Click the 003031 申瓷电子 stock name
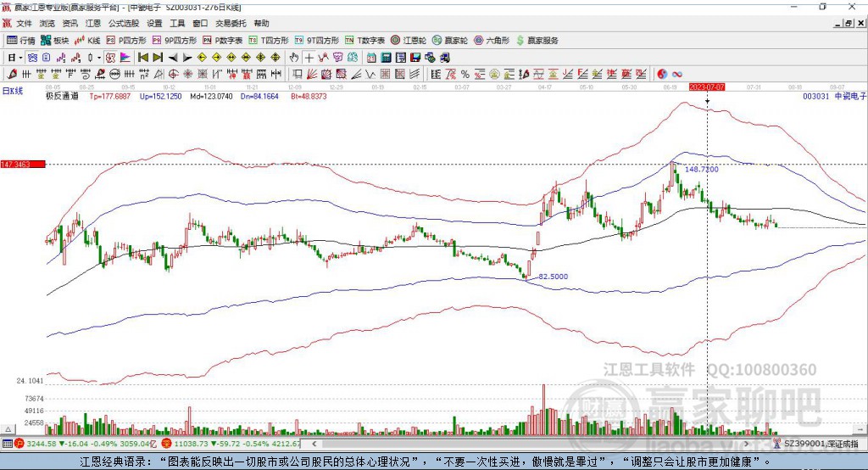 [x=834, y=96]
